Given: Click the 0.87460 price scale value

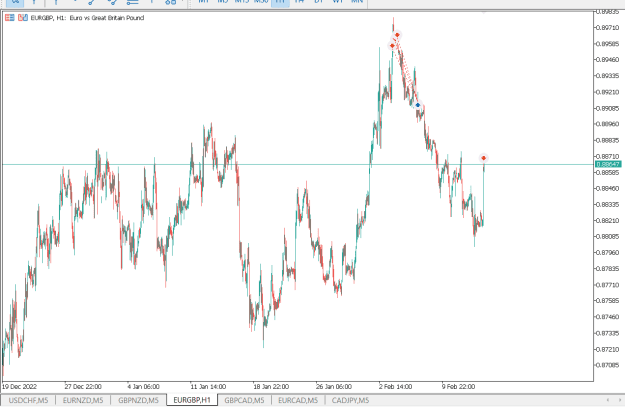Looking at the screenshot, I should click(x=608, y=317).
